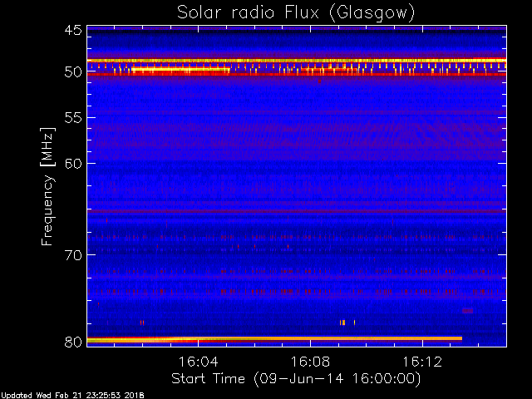Click the 70 frequency tick label

pos(73,255)
